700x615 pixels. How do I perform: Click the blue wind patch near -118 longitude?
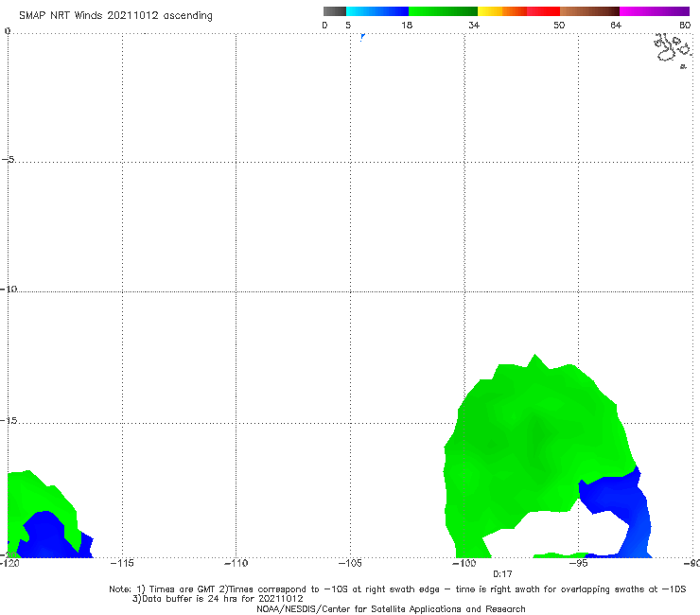pyautogui.click(x=47, y=536)
